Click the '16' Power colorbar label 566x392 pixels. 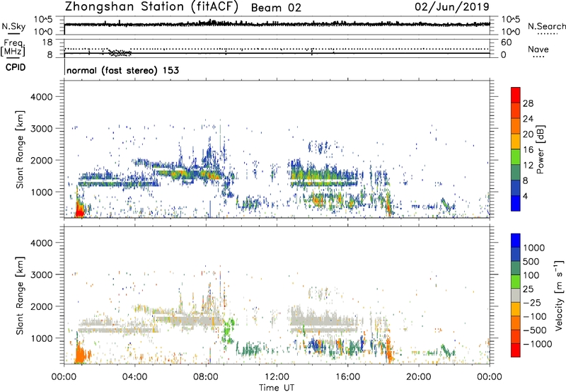click(528, 150)
